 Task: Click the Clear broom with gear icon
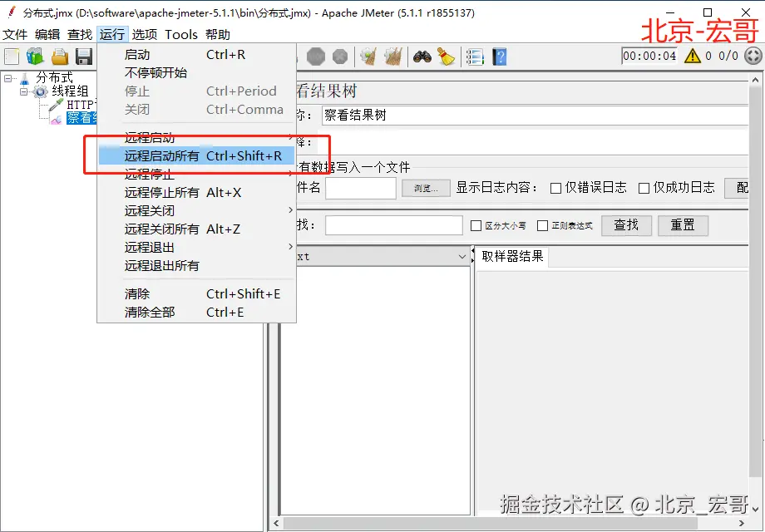[x=369, y=57]
